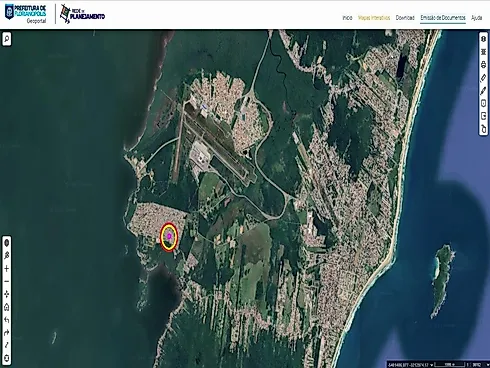This screenshot has width=490, height=368.
Task: Expand the coordinate system dropdown arrow
Action: pyautogui.click(x=432, y=364)
